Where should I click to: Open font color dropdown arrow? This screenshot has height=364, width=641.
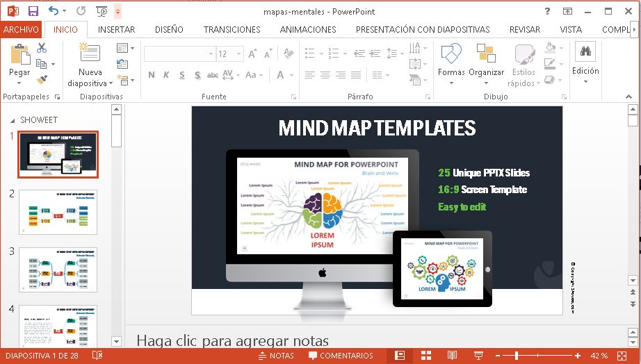coord(291,75)
